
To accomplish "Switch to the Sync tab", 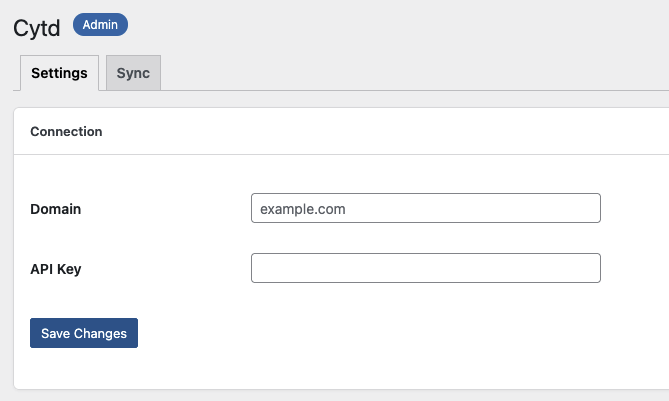I will (133, 73).
